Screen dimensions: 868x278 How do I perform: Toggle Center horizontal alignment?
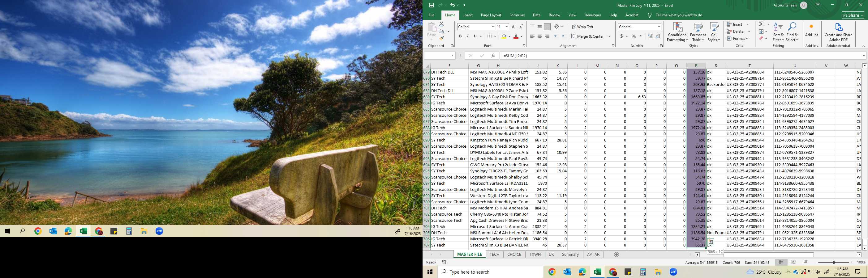539,36
